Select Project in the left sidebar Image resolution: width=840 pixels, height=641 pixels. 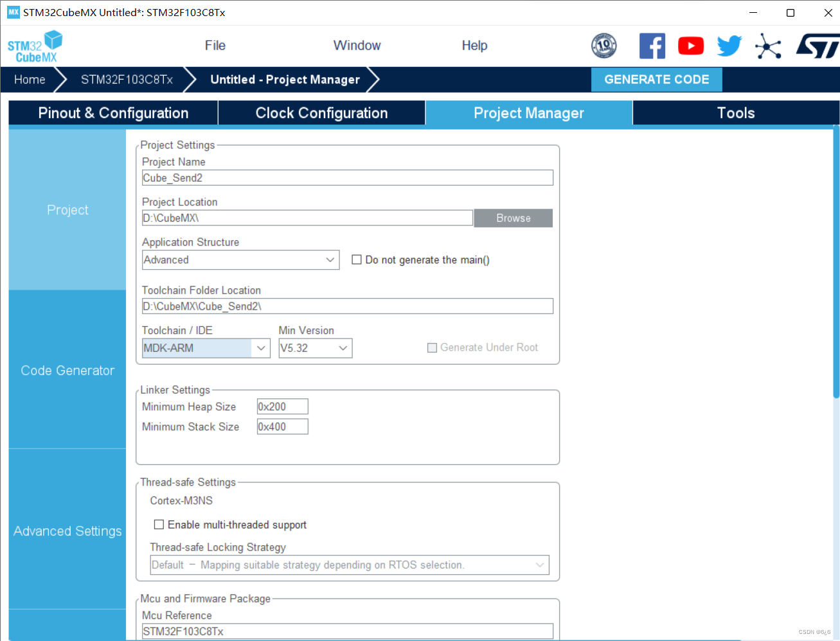(x=67, y=210)
